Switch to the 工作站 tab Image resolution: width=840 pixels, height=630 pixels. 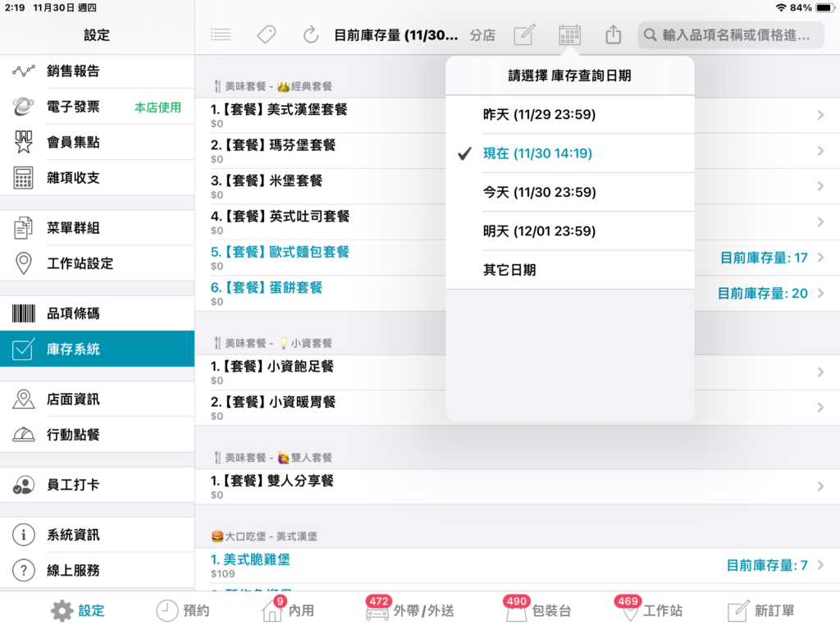(x=649, y=610)
